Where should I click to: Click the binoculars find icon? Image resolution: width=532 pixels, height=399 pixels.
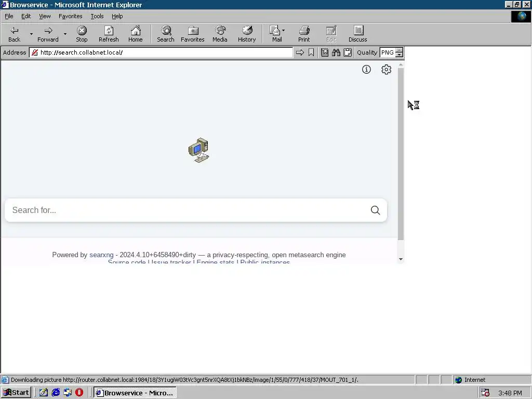[336, 52]
